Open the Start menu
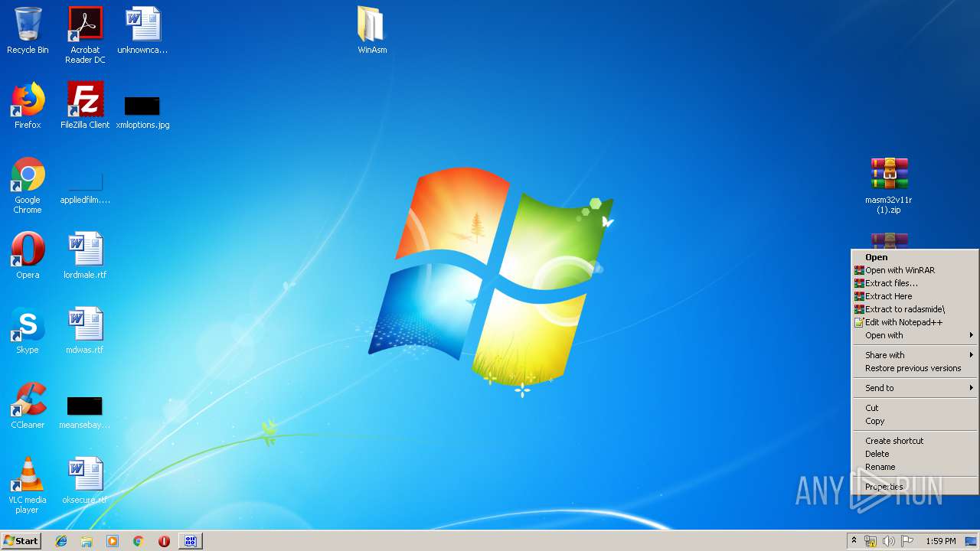This screenshot has width=980, height=551. 21,541
